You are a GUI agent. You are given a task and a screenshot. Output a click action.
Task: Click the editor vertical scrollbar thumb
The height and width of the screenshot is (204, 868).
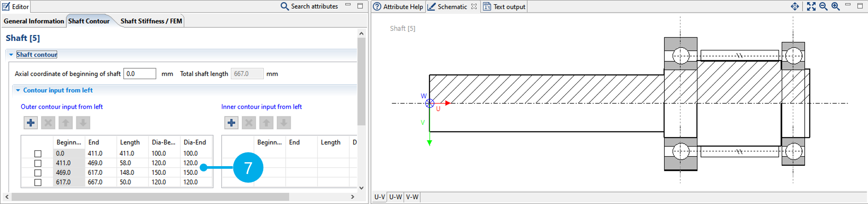[x=362, y=81]
